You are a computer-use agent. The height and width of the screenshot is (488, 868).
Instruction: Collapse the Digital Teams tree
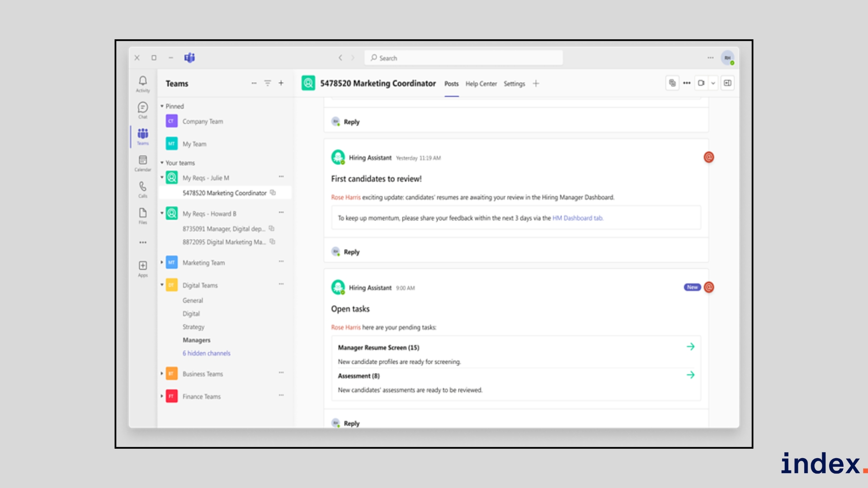click(x=162, y=285)
